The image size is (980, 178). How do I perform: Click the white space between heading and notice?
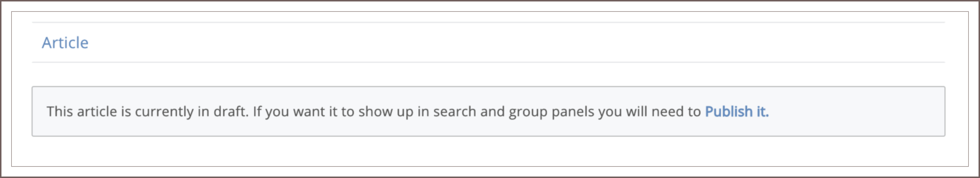[x=489, y=74]
